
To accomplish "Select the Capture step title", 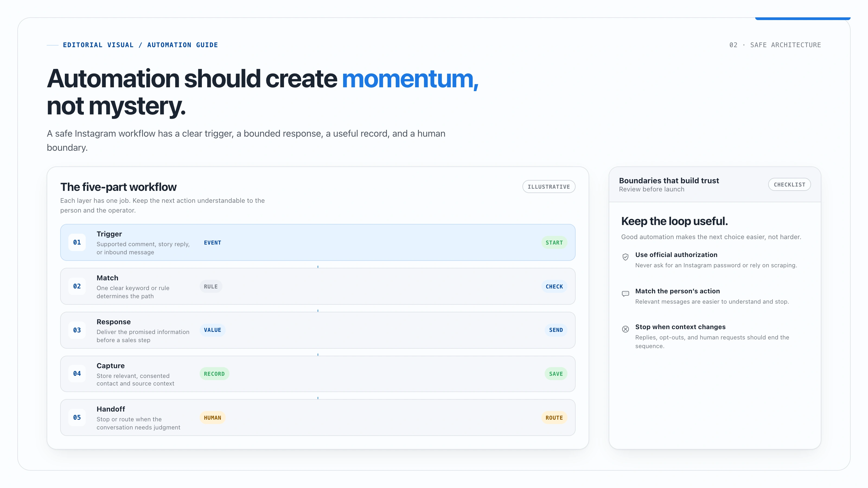I will click(110, 366).
